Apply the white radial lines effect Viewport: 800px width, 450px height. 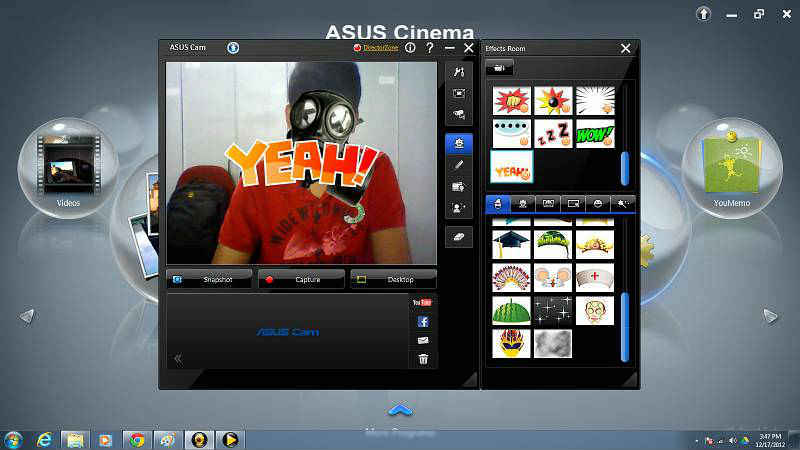(595, 101)
